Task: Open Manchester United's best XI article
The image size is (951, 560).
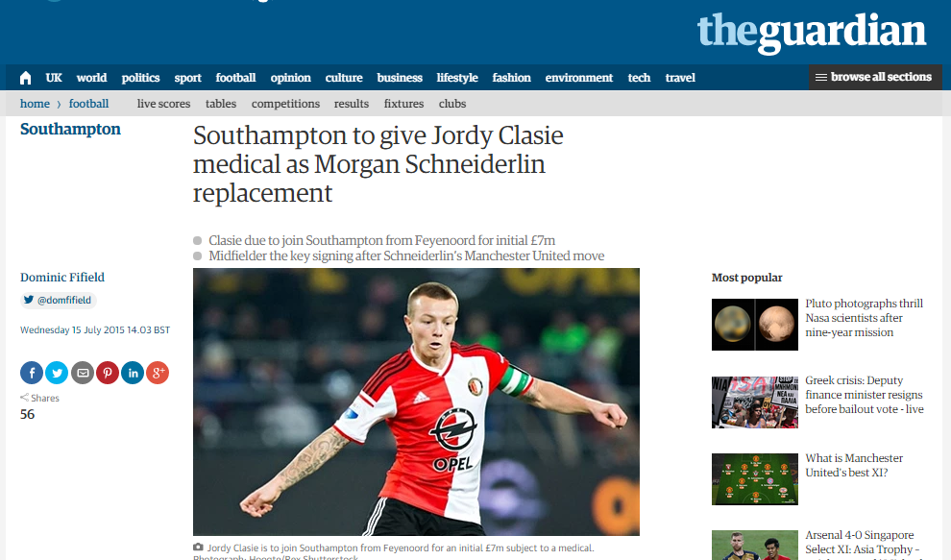Action: (854, 465)
